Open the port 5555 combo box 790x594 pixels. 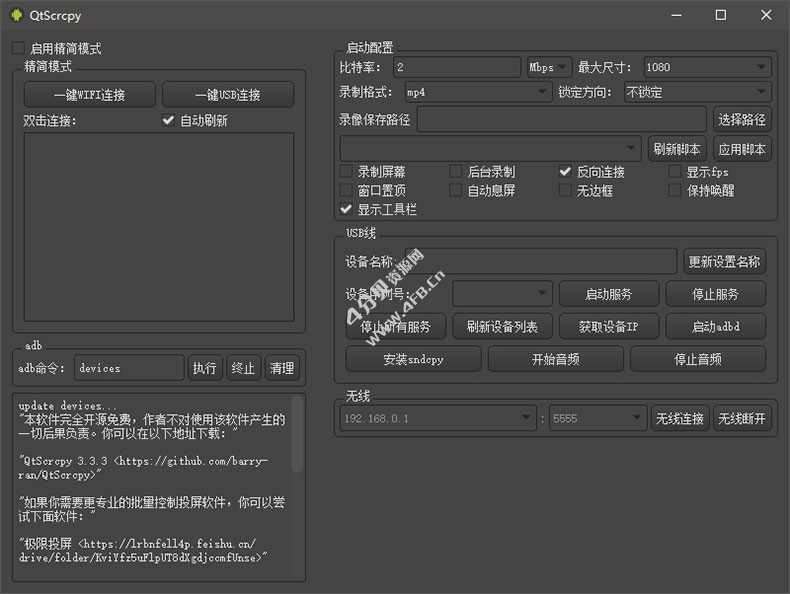click(x=598, y=418)
